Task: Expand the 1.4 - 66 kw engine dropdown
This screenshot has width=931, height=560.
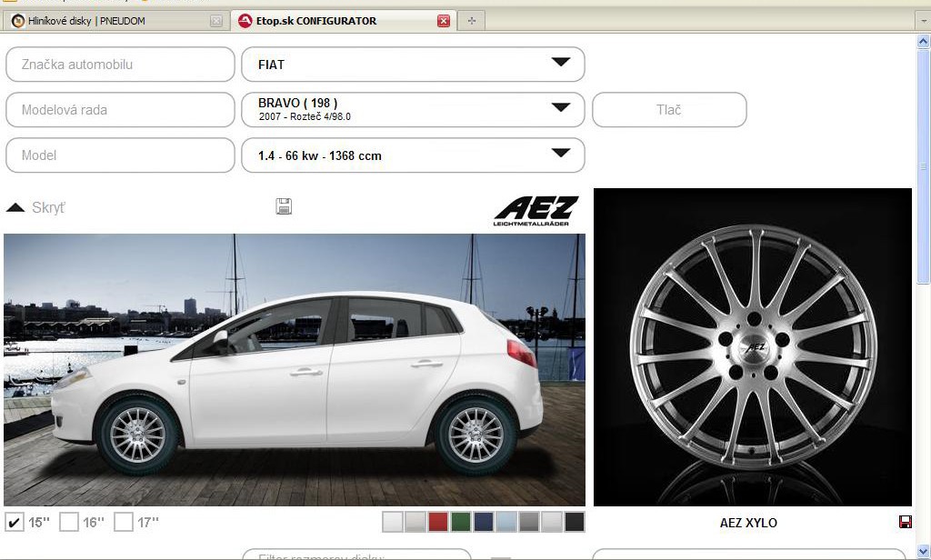Action: (x=560, y=155)
